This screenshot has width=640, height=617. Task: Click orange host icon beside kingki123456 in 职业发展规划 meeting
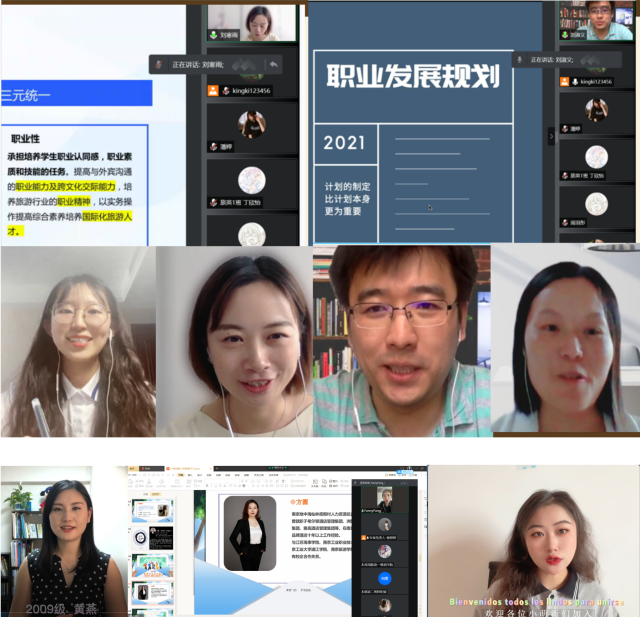[x=565, y=82]
